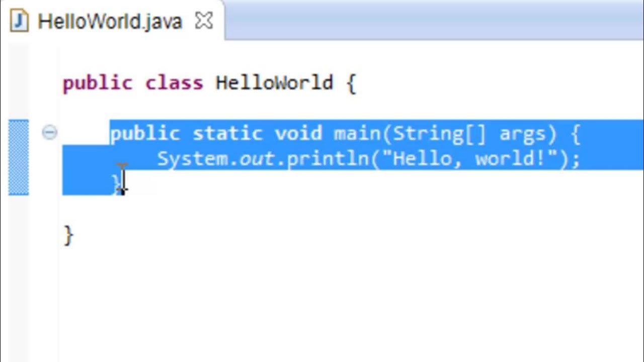Click the final closing brace of the class
The height and width of the screenshot is (362, 644).
(68, 235)
